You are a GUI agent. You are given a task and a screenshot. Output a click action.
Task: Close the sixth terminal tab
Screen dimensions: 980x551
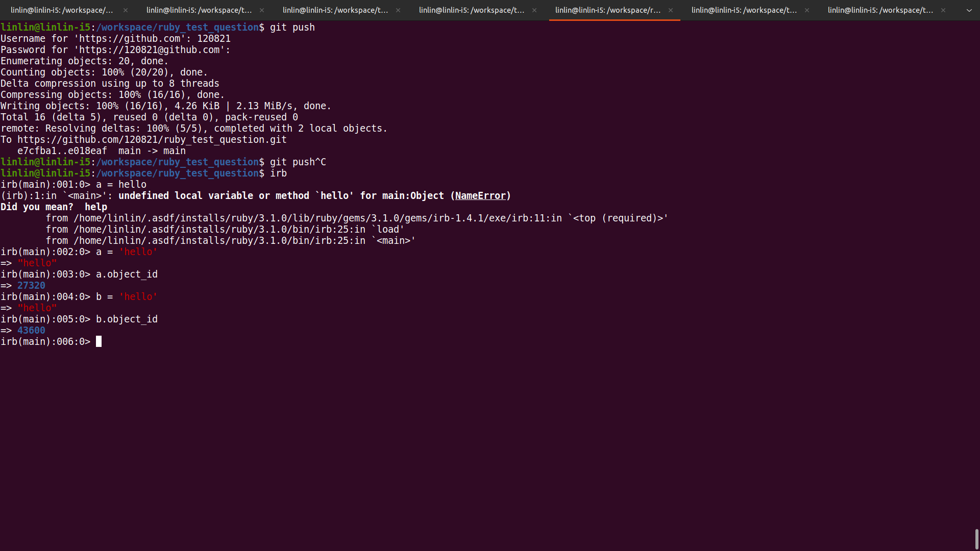coord(807,10)
